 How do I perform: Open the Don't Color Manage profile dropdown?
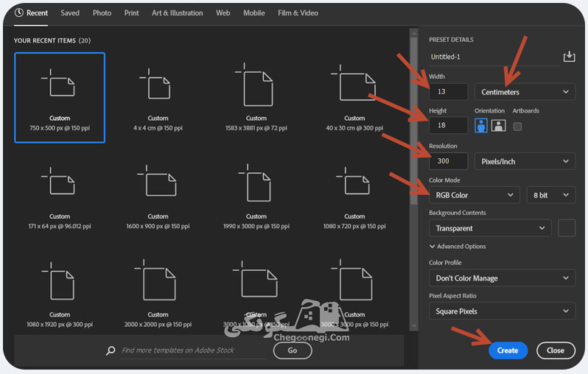(502, 278)
